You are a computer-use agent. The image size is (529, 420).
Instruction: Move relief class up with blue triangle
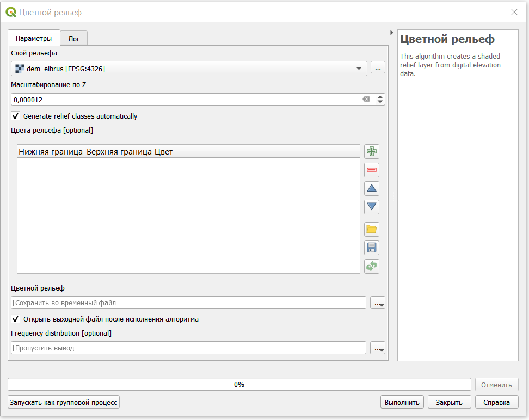pyautogui.click(x=372, y=188)
